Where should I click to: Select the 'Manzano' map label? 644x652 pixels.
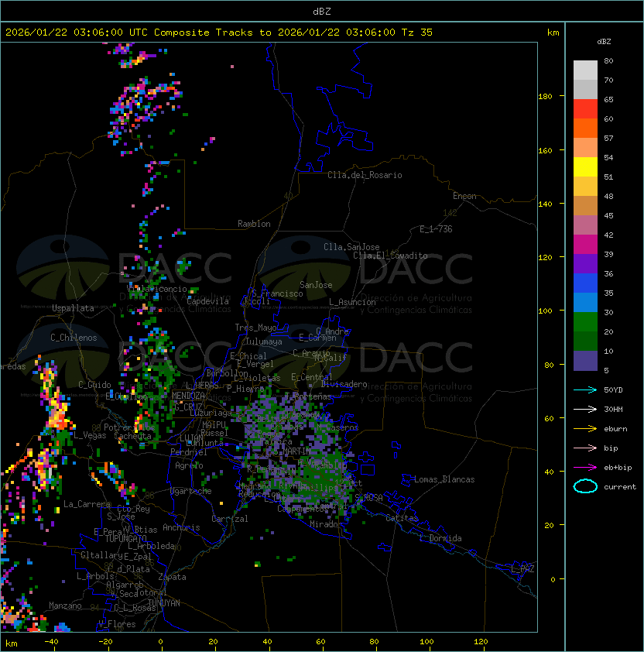tap(65, 606)
